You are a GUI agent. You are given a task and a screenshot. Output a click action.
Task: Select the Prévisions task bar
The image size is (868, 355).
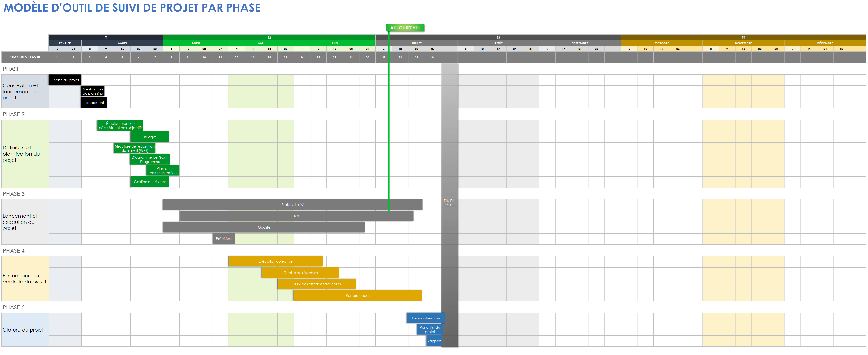pyautogui.click(x=224, y=238)
